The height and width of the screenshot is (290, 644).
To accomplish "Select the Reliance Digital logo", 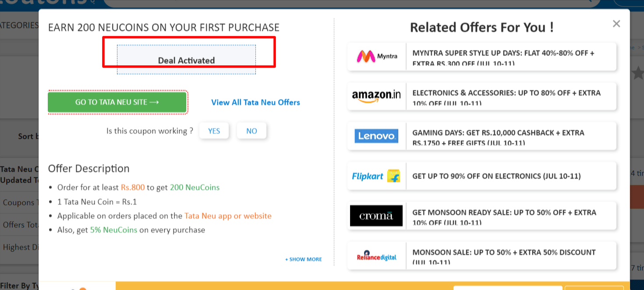I will tap(376, 256).
